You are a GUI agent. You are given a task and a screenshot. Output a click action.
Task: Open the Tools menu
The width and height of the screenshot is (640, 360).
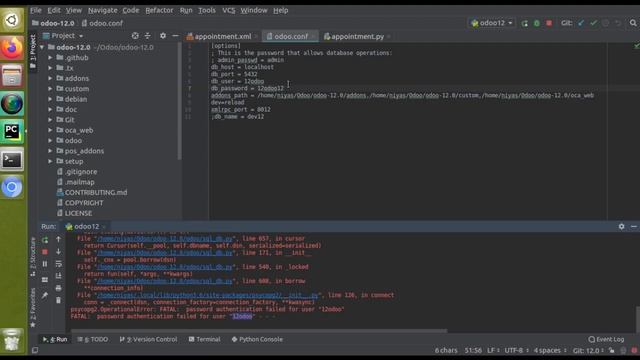coord(207,10)
